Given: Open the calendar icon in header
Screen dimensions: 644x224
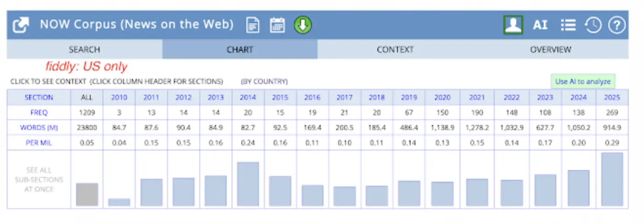Looking at the screenshot, I should 277,25.
